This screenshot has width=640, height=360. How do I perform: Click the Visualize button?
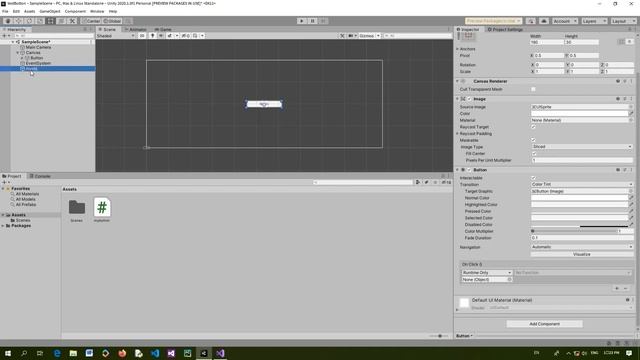click(582, 254)
